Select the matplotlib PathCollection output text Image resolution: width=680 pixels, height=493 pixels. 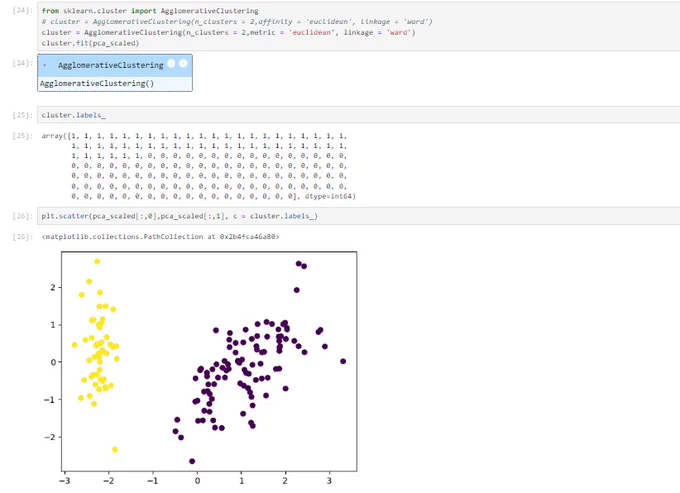click(160, 237)
